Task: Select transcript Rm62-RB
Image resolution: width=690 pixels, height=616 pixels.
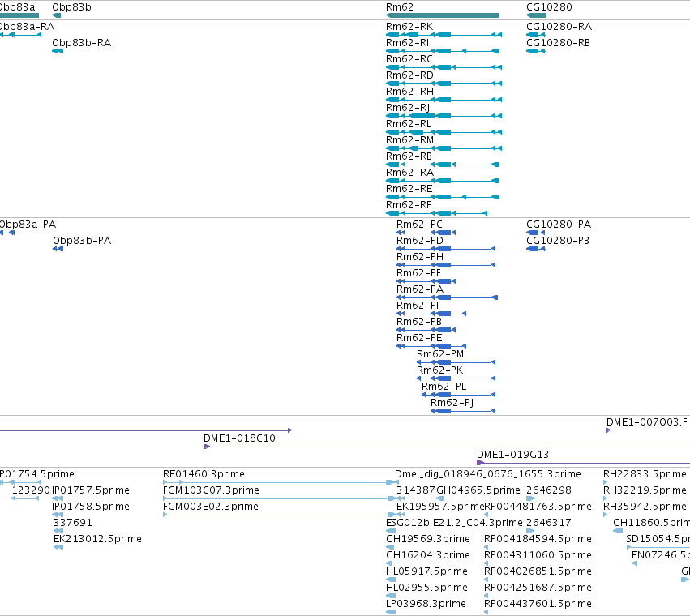Action: coord(443,165)
